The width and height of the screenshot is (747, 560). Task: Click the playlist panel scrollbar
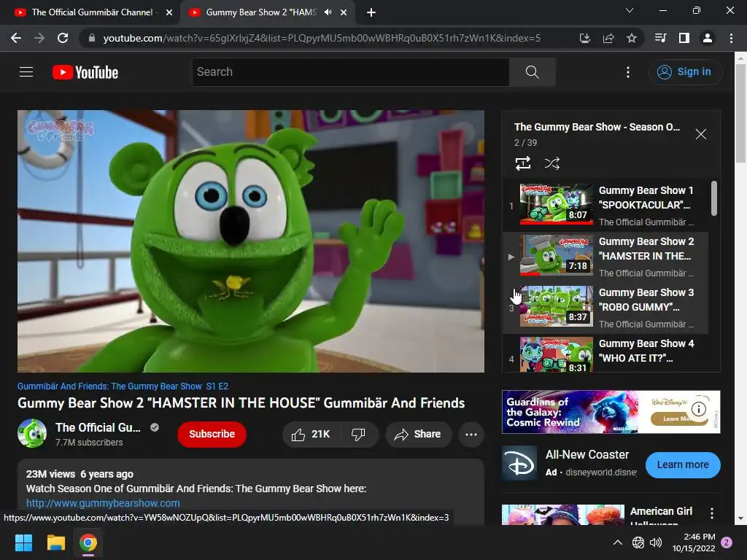(713, 198)
